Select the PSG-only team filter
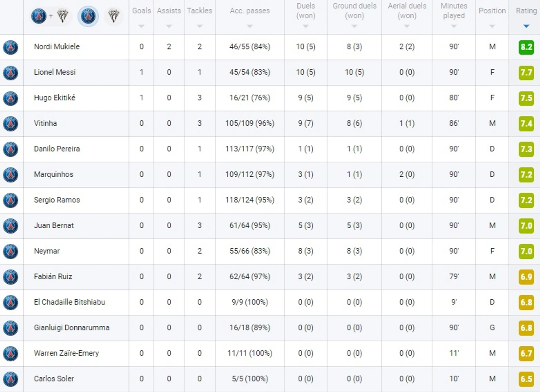The height and width of the screenshot is (392, 540). coord(88,16)
